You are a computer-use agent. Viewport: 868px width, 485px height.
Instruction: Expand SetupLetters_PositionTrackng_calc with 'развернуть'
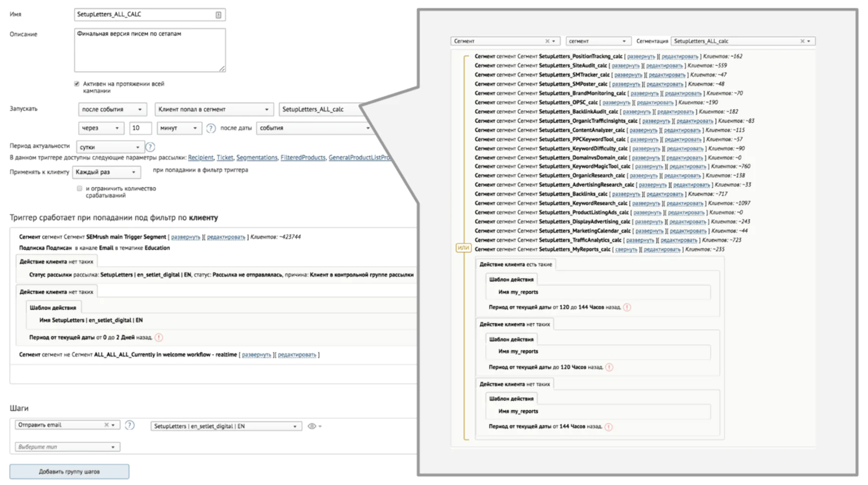pos(641,56)
